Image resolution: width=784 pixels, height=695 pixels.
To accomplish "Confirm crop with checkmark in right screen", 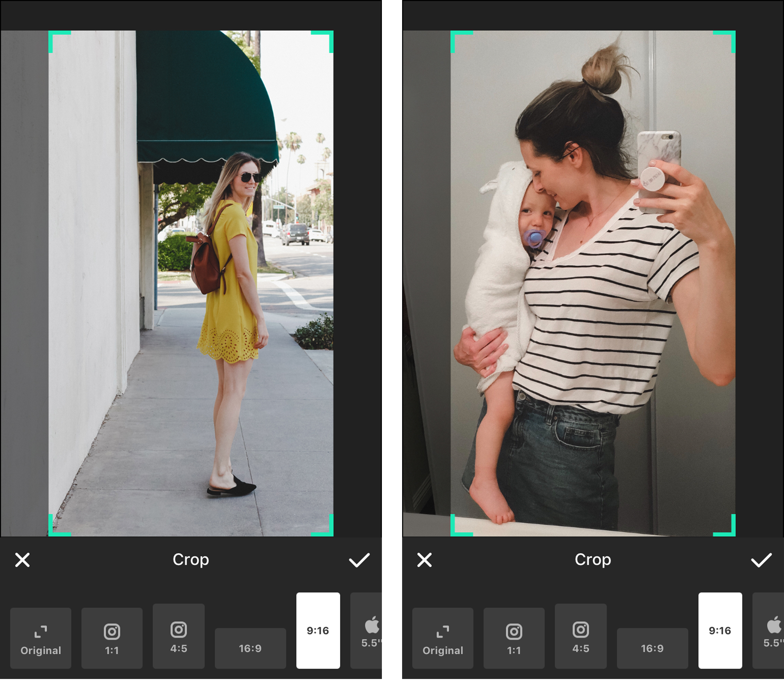I will 761,560.
